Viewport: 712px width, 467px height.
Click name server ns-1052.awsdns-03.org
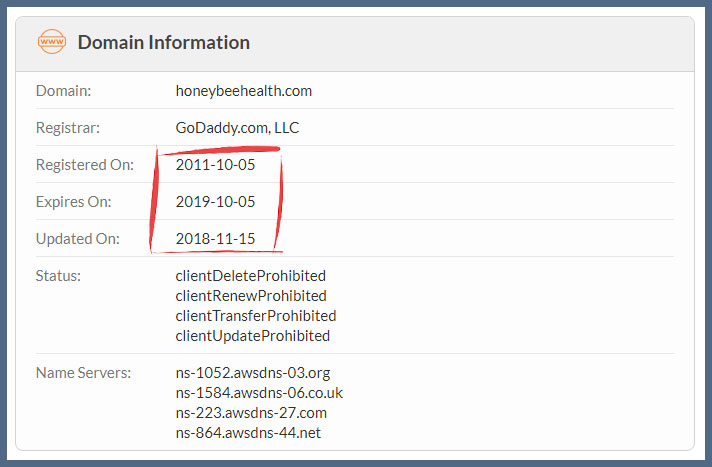252,373
